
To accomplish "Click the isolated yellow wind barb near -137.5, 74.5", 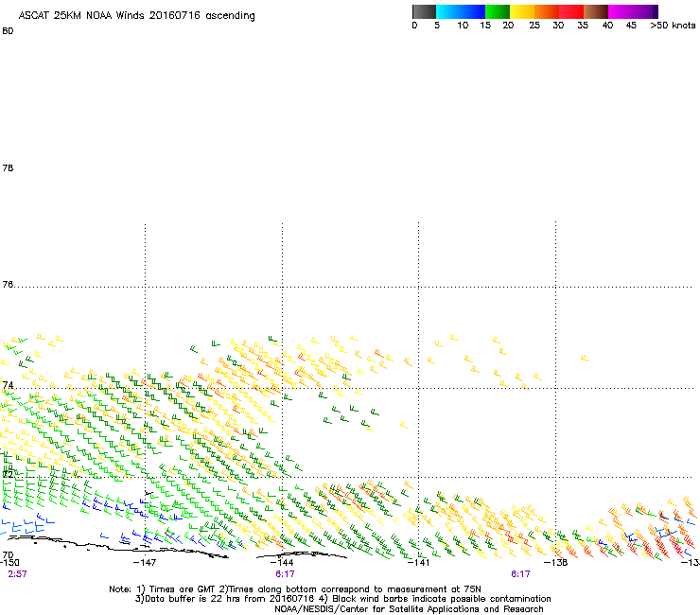I will pos(585,358).
